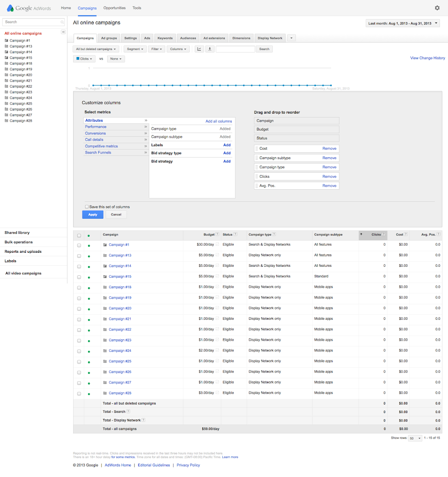Click the folder icon next to Campaign #1
This screenshot has width=448, height=477.
click(x=104, y=245)
